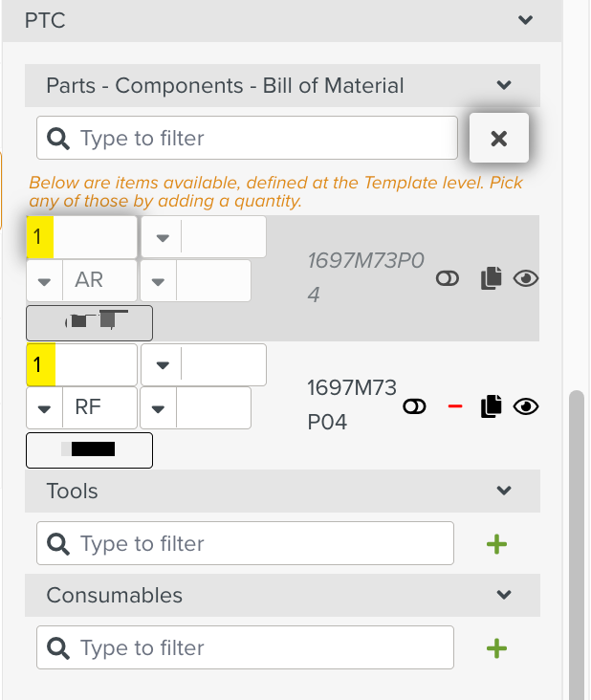Toggle the switch icon on the RF 1697M73 P04 row
This screenshot has height=700, width=591.
[414, 406]
